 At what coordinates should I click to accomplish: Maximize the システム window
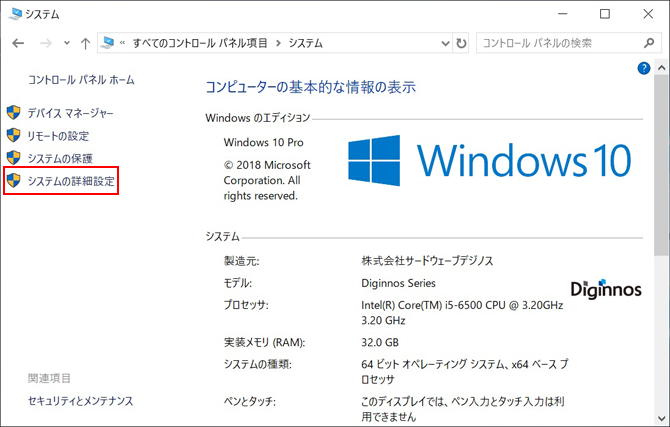(605, 14)
